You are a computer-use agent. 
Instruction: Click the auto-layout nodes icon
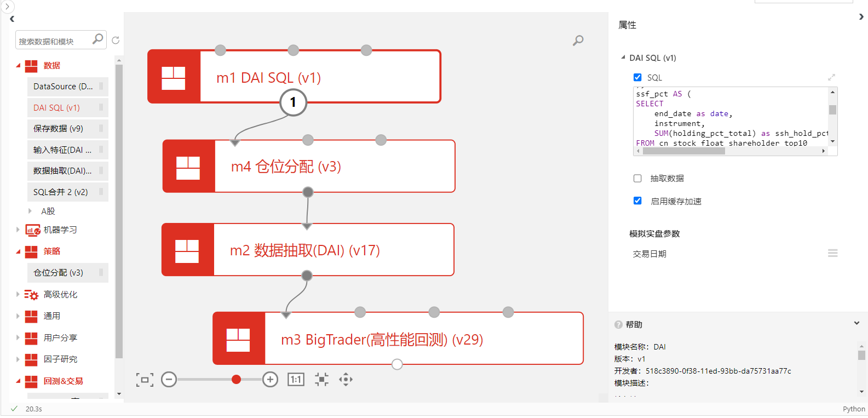click(x=321, y=380)
